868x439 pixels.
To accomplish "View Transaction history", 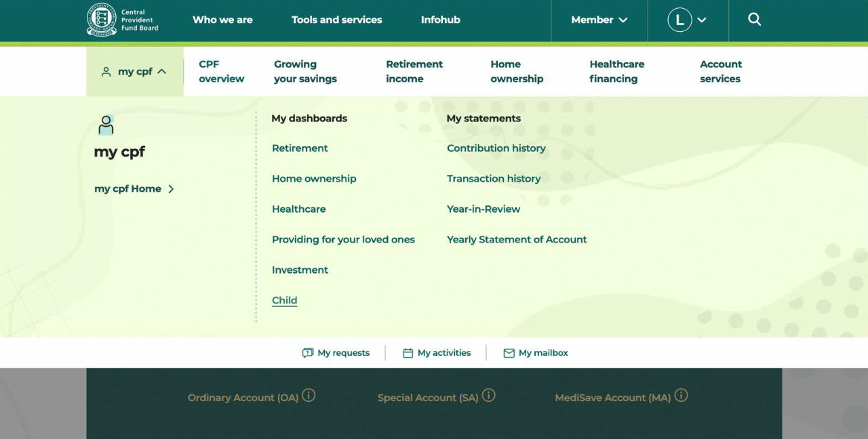I will click(x=494, y=179).
